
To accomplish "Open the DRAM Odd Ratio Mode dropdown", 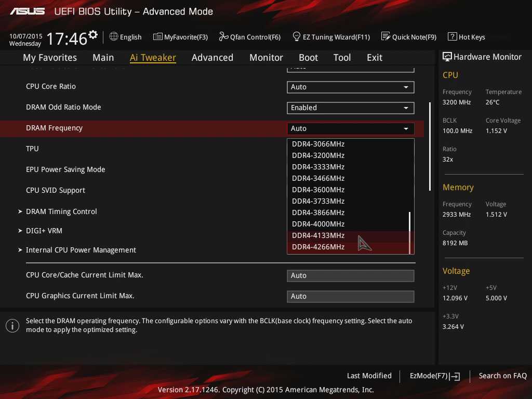I will pos(350,108).
